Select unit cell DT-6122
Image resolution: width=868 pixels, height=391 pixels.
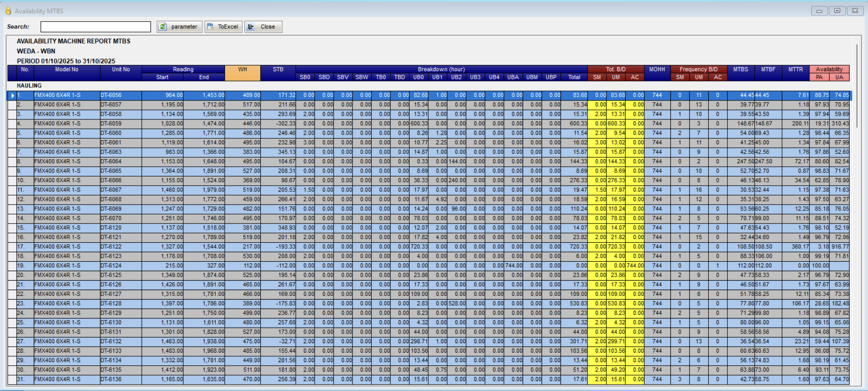121,246
